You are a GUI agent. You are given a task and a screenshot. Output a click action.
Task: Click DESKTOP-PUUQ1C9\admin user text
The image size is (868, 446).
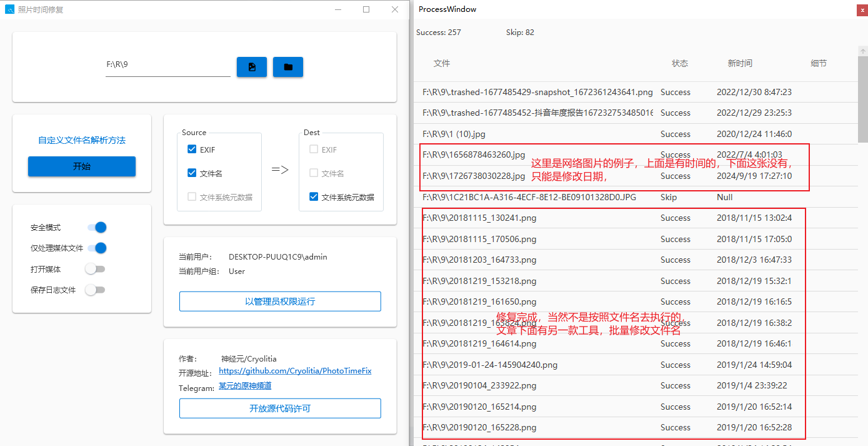tap(278, 256)
